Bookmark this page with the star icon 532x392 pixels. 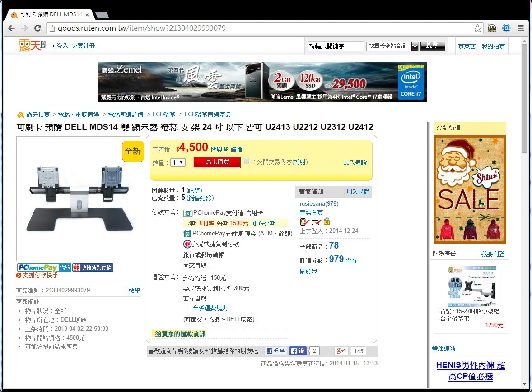477,28
